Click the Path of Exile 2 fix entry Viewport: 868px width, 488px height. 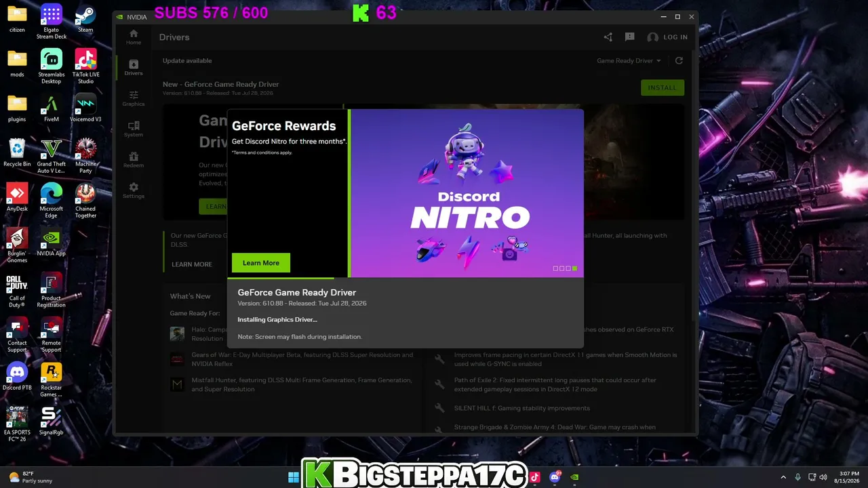pos(555,385)
